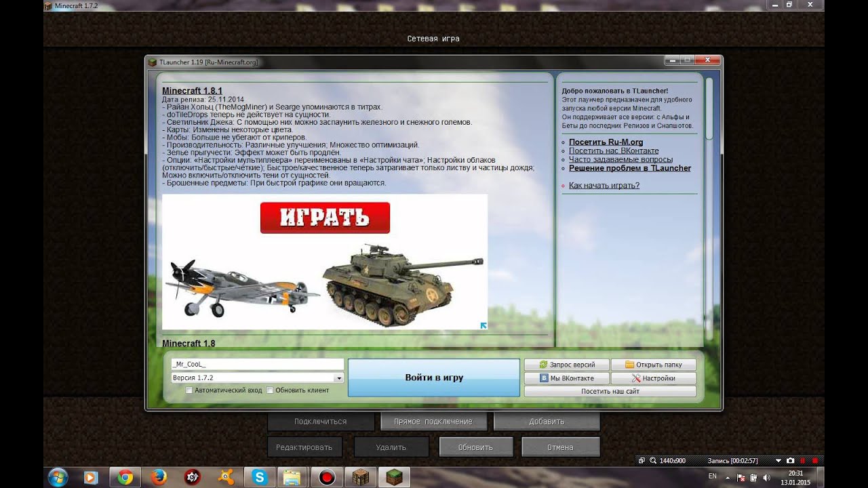Viewport: 868px width, 488px height.
Task: Click the airplane image in the ad
Action: (242, 289)
